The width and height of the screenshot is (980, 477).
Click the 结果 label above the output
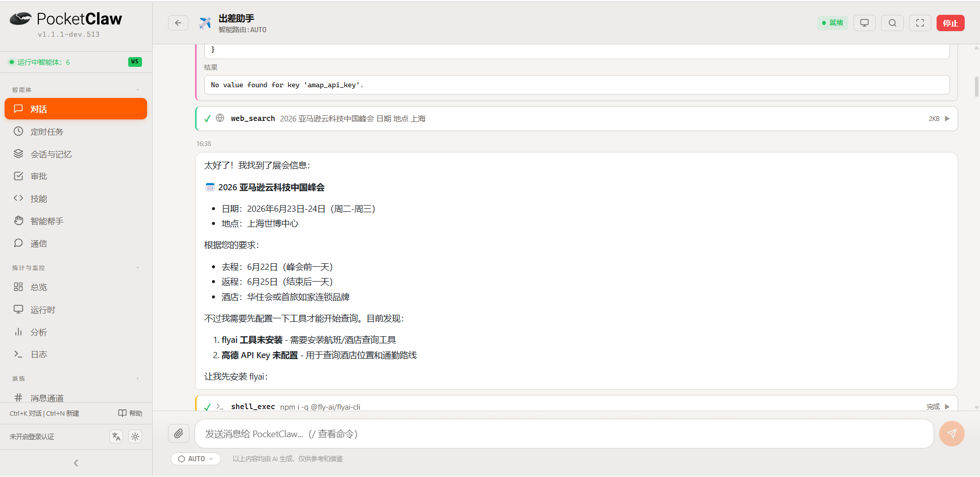click(x=211, y=67)
